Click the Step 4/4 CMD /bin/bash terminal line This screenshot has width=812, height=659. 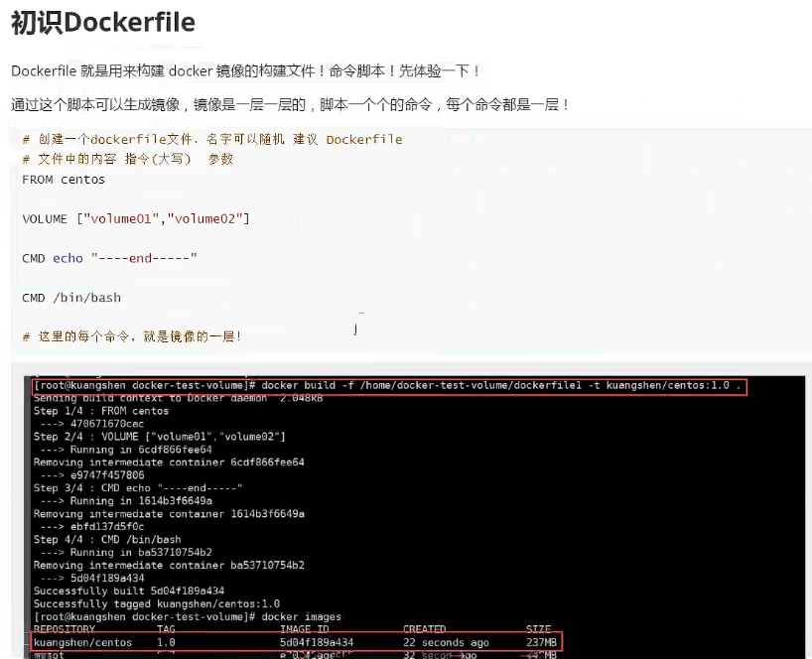[x=107, y=540]
